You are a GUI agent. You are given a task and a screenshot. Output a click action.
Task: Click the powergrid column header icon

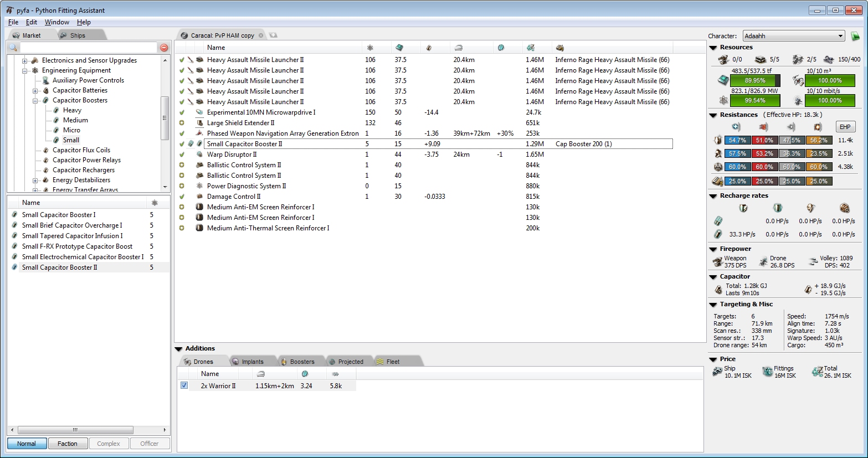pyautogui.click(x=370, y=48)
